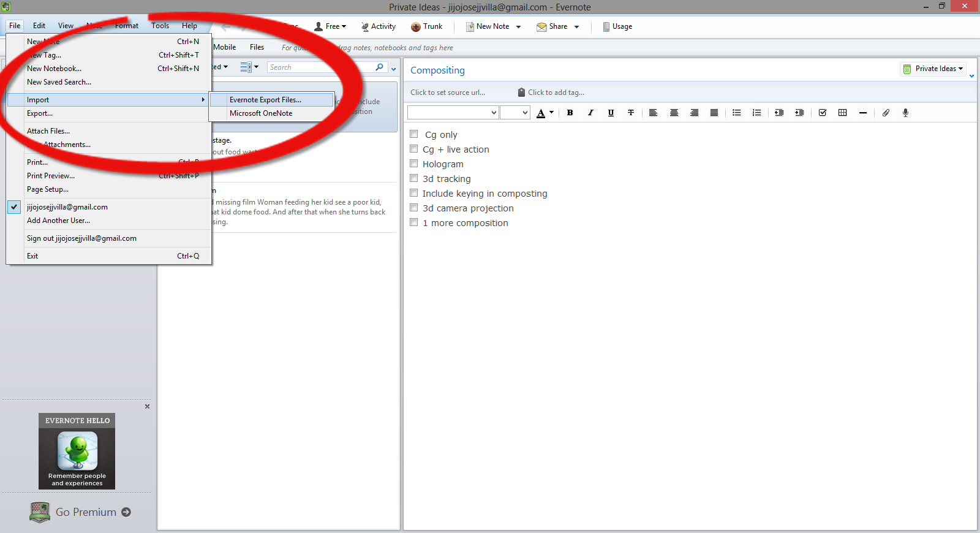This screenshot has width=980, height=533.
Task: Mark '3d camera projection' as done
Action: (414, 208)
